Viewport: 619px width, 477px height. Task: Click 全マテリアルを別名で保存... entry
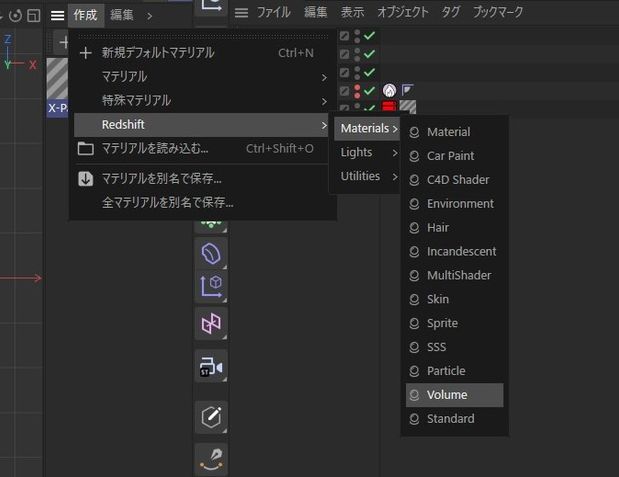point(201,203)
